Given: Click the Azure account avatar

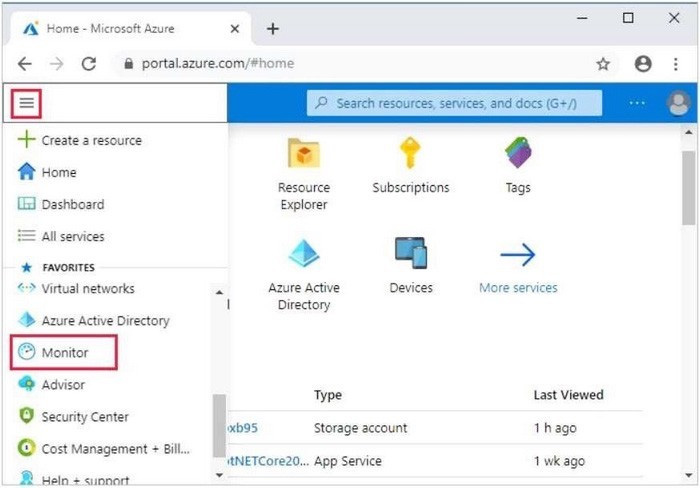Looking at the screenshot, I should [x=679, y=103].
